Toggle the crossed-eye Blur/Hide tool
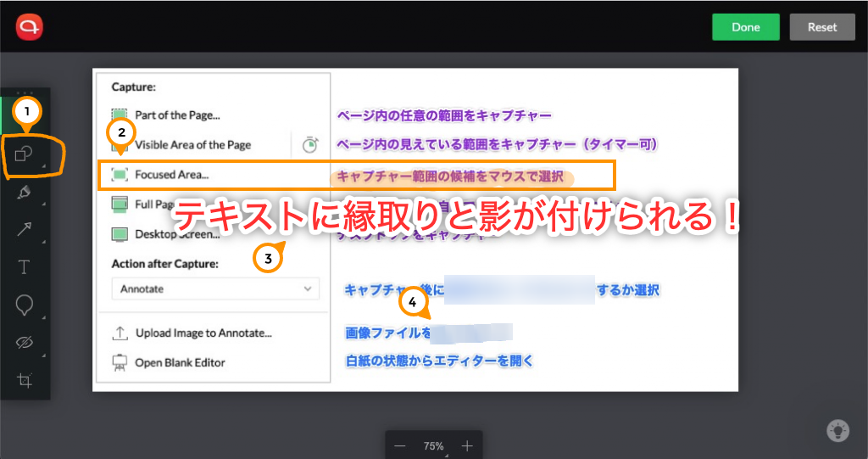The image size is (868, 459). [x=24, y=343]
